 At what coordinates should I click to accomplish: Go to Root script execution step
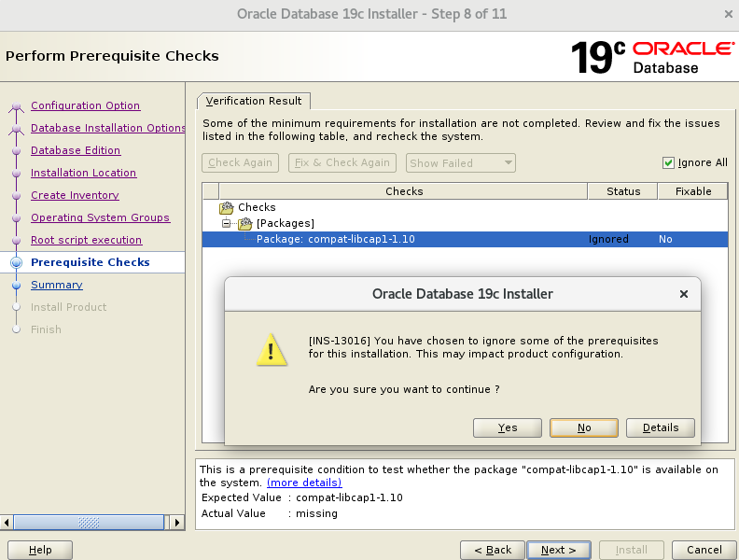[86, 240]
